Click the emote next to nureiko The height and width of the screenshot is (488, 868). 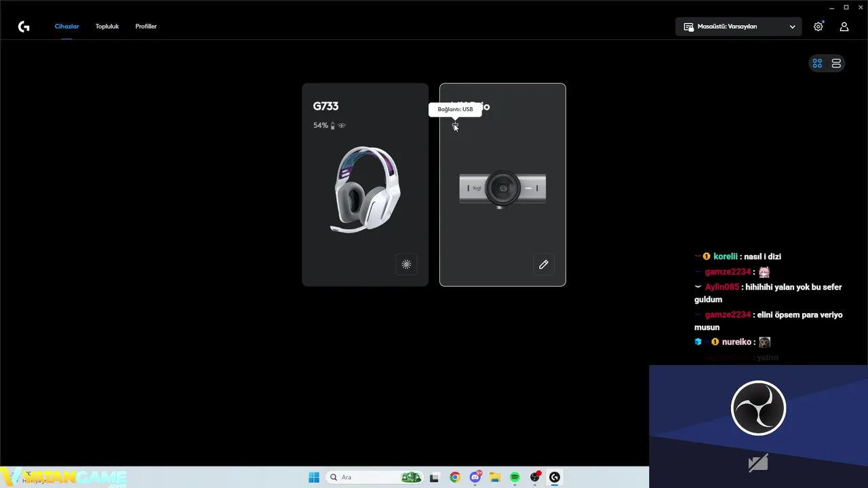click(764, 342)
